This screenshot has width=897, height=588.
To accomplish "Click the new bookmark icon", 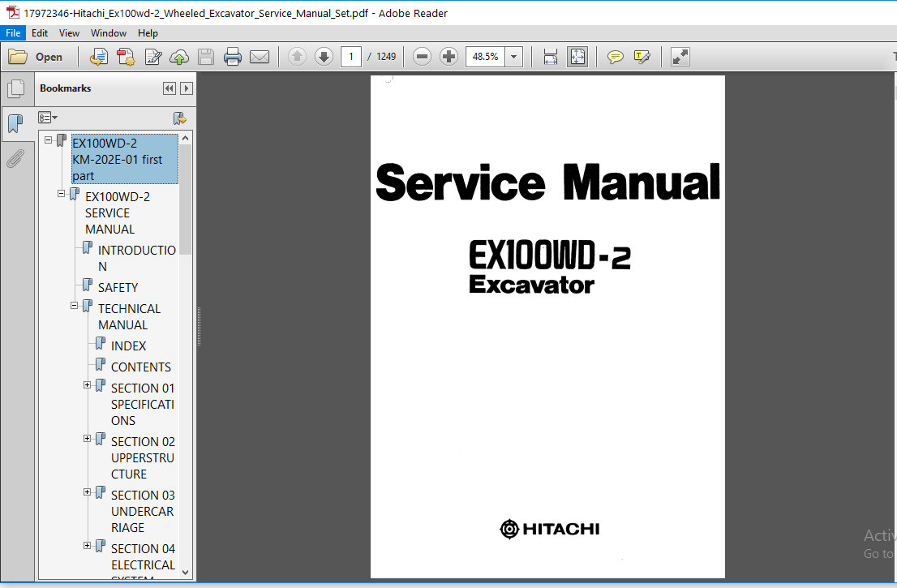I will click(179, 118).
